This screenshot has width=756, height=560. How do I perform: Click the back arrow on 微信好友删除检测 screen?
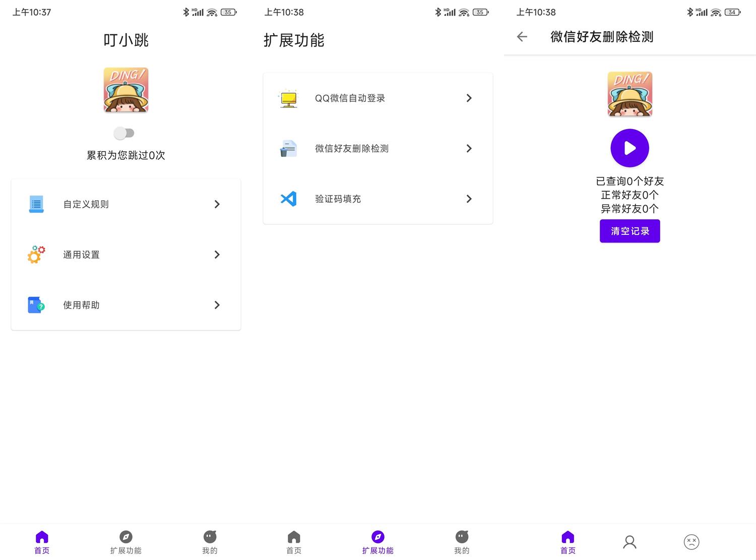[522, 36]
